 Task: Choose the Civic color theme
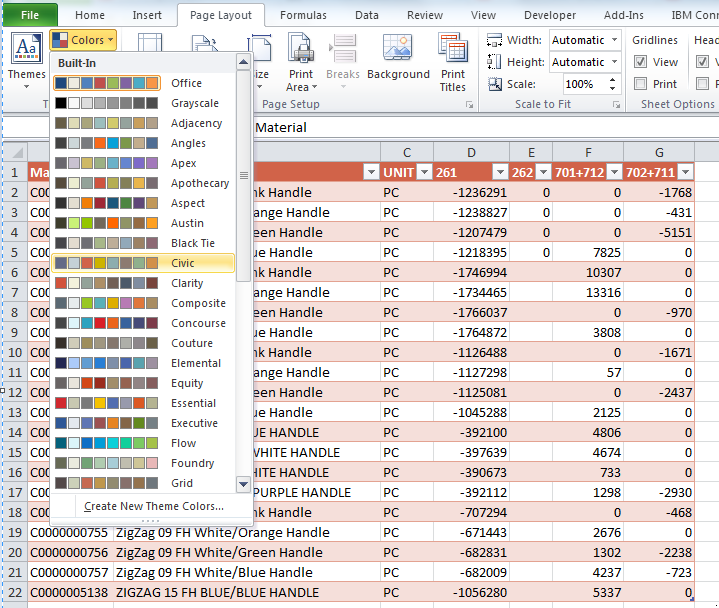(x=144, y=263)
